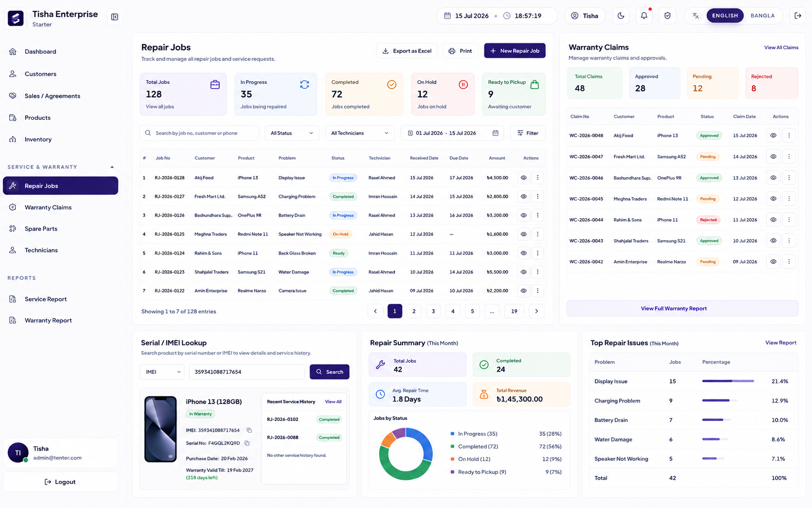Collapse the sidebar using the panel icon
812x508 pixels.
pos(115,17)
